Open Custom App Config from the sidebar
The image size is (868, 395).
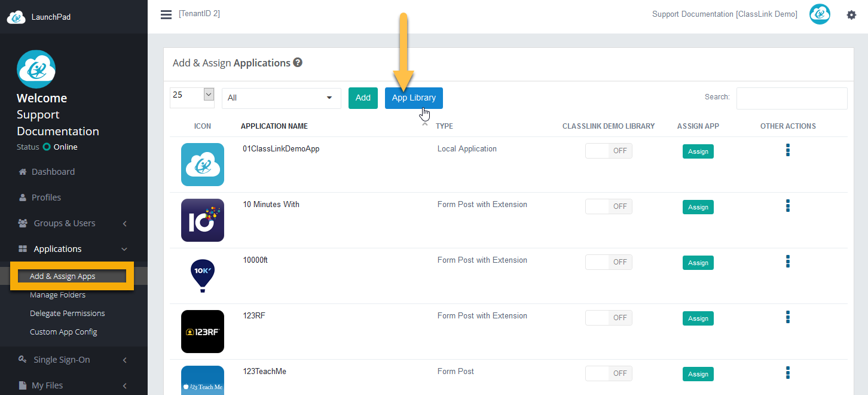(63, 332)
